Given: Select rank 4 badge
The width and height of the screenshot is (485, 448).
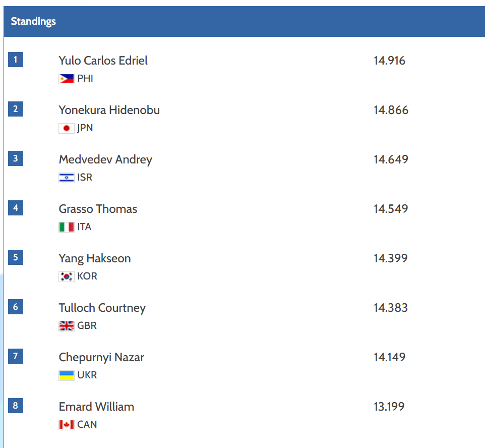Looking at the screenshot, I should tap(16, 208).
